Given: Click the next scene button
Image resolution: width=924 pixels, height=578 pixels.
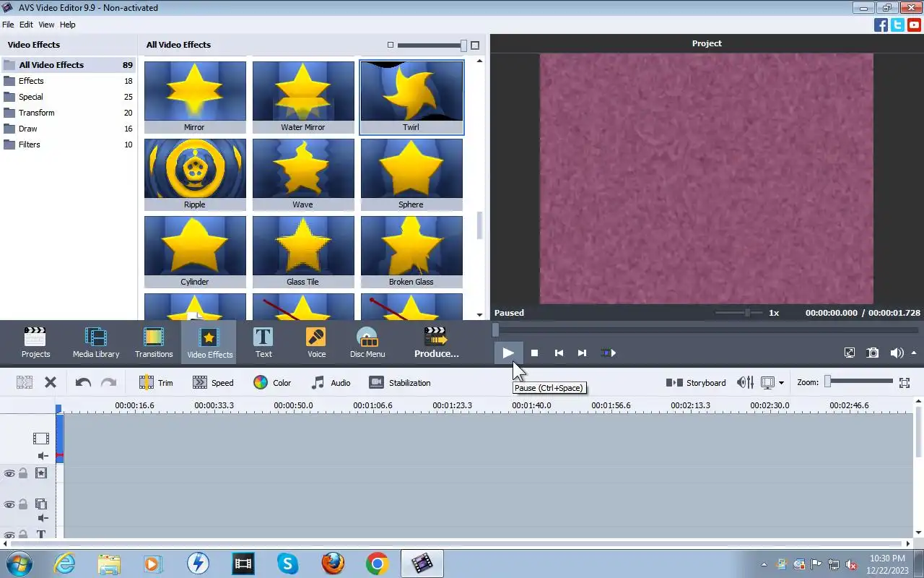Looking at the screenshot, I should [x=609, y=353].
